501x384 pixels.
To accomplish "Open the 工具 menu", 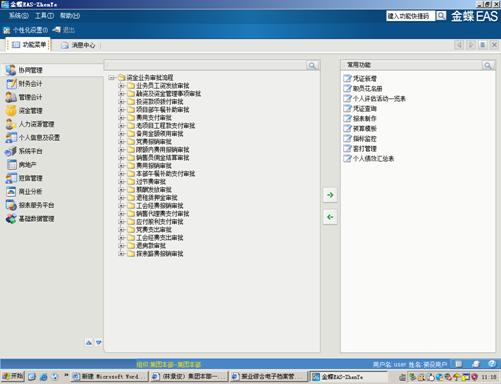I will (x=44, y=16).
